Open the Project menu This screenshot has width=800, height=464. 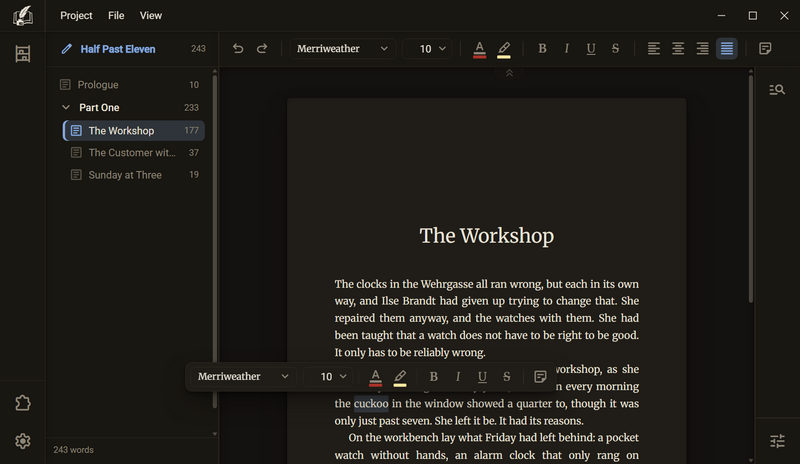tap(76, 16)
